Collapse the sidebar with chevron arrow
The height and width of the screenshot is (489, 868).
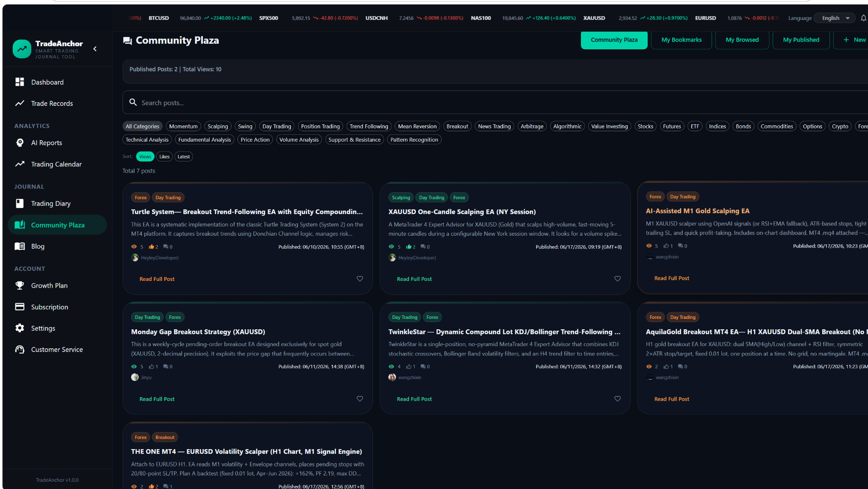95,49
